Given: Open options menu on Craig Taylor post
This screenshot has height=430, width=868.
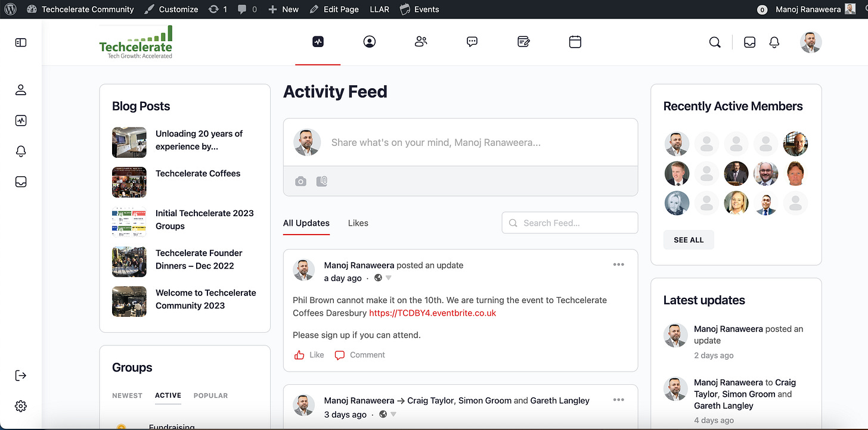Looking at the screenshot, I should [x=619, y=400].
